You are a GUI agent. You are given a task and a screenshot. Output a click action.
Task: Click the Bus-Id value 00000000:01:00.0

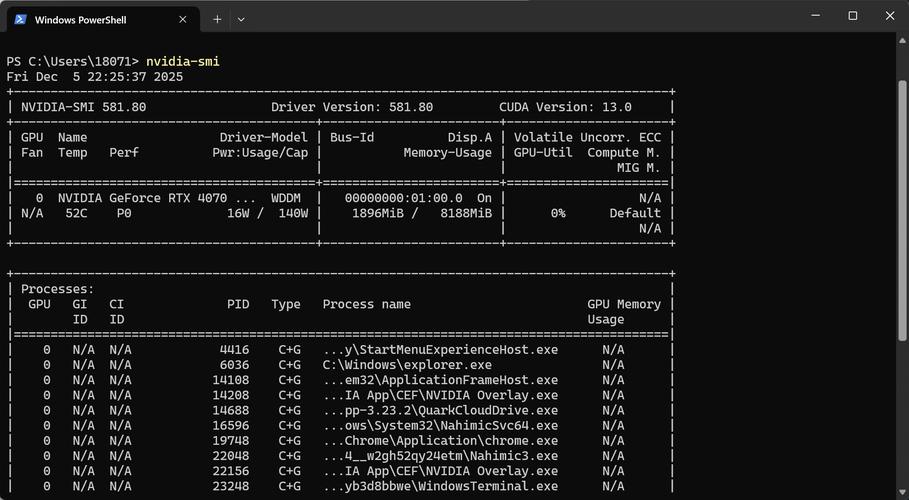pyautogui.click(x=403, y=198)
